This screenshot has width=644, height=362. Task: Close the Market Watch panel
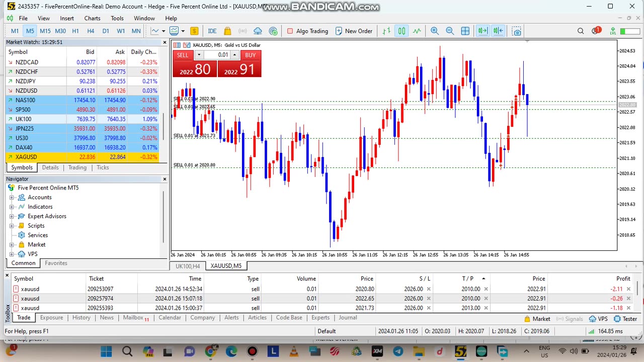coord(165,42)
